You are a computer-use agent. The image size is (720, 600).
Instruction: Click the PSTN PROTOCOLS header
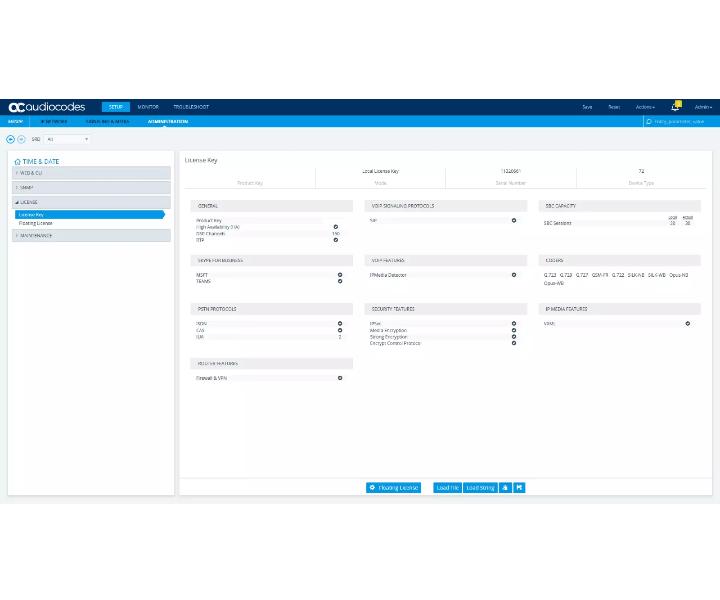click(x=272, y=309)
